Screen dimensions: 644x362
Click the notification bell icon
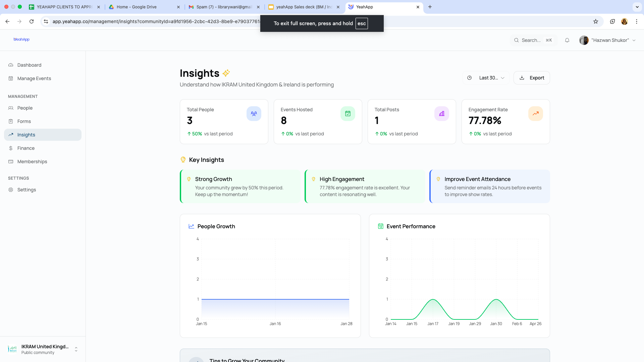pos(567,40)
